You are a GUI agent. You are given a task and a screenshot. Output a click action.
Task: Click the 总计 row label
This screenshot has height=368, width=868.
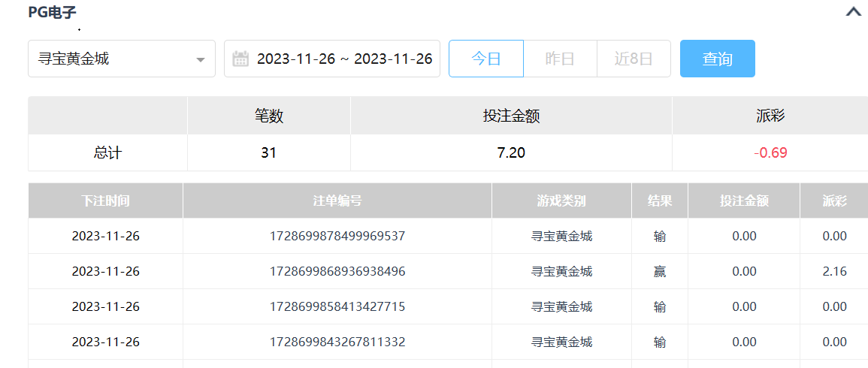pos(108,152)
